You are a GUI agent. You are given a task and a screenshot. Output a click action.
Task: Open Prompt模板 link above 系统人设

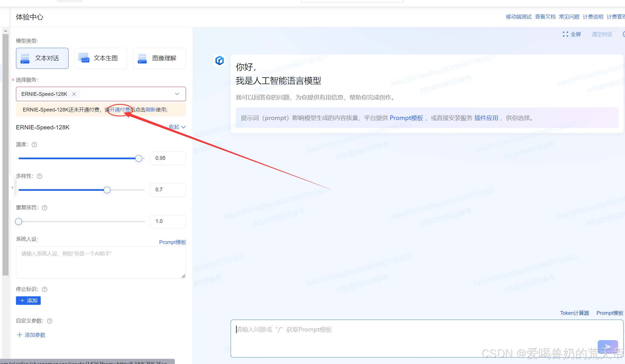pos(173,242)
